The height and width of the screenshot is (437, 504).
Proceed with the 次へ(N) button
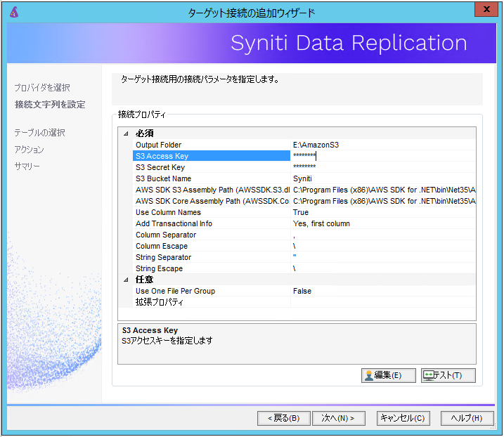click(x=339, y=418)
